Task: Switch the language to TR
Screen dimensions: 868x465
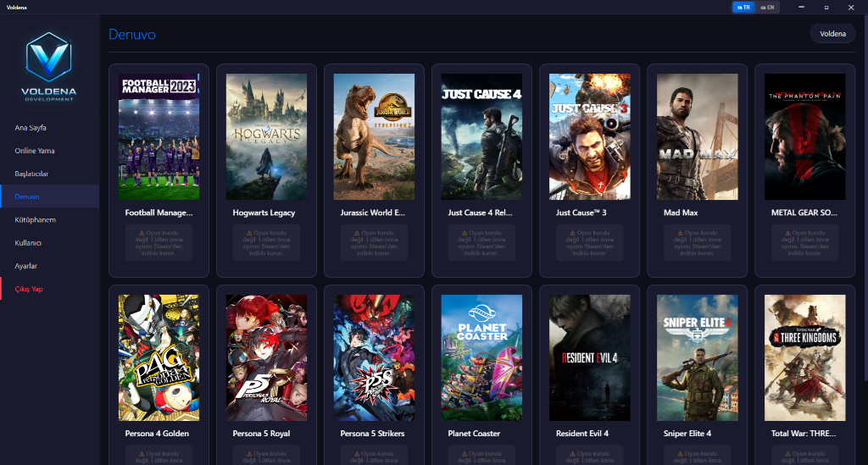Action: pos(743,7)
